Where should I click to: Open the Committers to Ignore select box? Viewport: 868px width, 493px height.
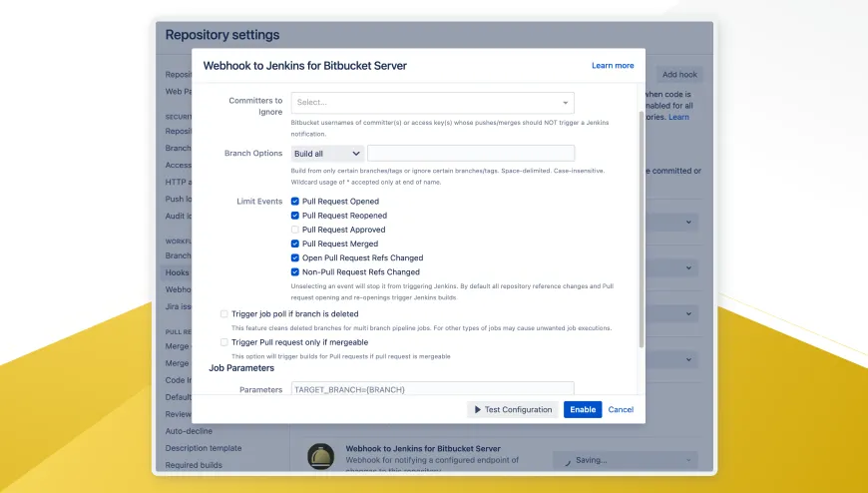429,102
